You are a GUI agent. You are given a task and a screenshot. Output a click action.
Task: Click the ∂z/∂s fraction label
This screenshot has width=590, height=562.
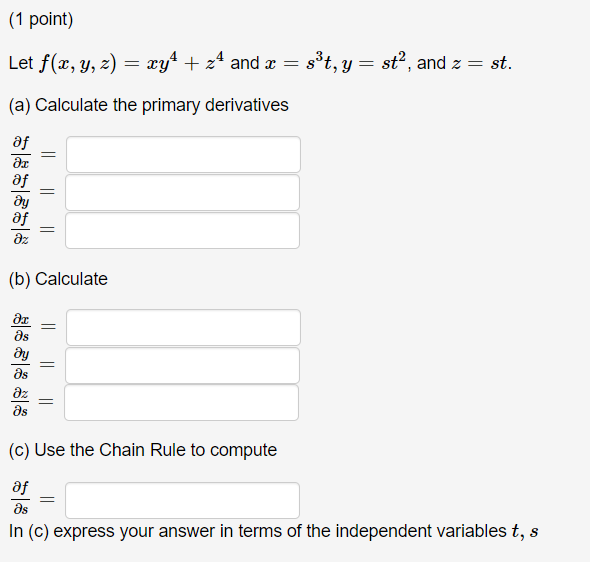(20, 402)
